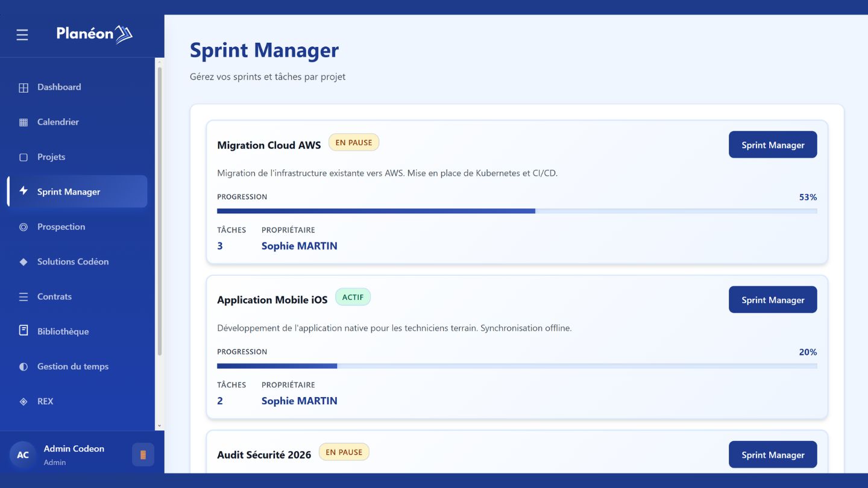The image size is (868, 488).
Task: Open Bibliothèque menu item
Action: click(x=77, y=331)
